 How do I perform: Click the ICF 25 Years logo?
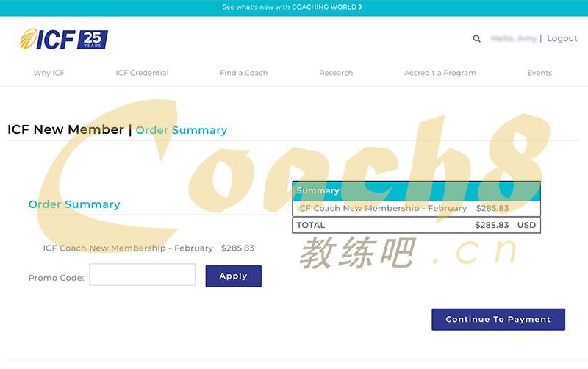pyautogui.click(x=63, y=39)
